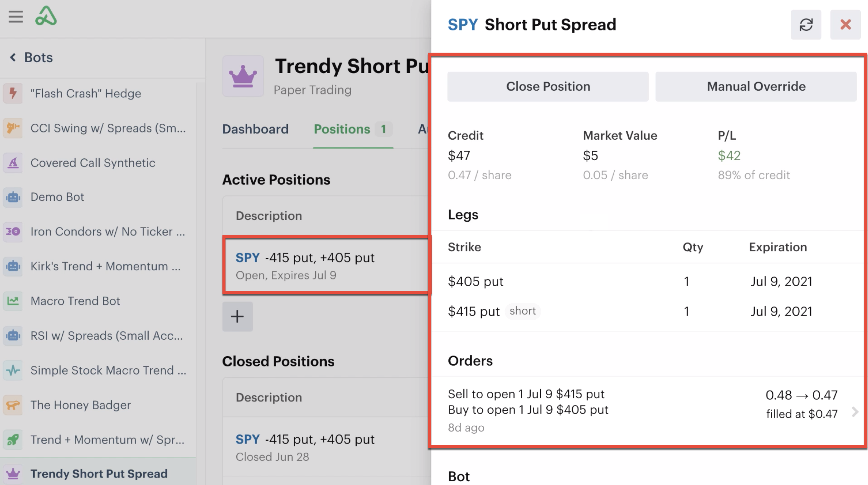
Task: Click the purple crown bot avatar
Action: coord(243,76)
